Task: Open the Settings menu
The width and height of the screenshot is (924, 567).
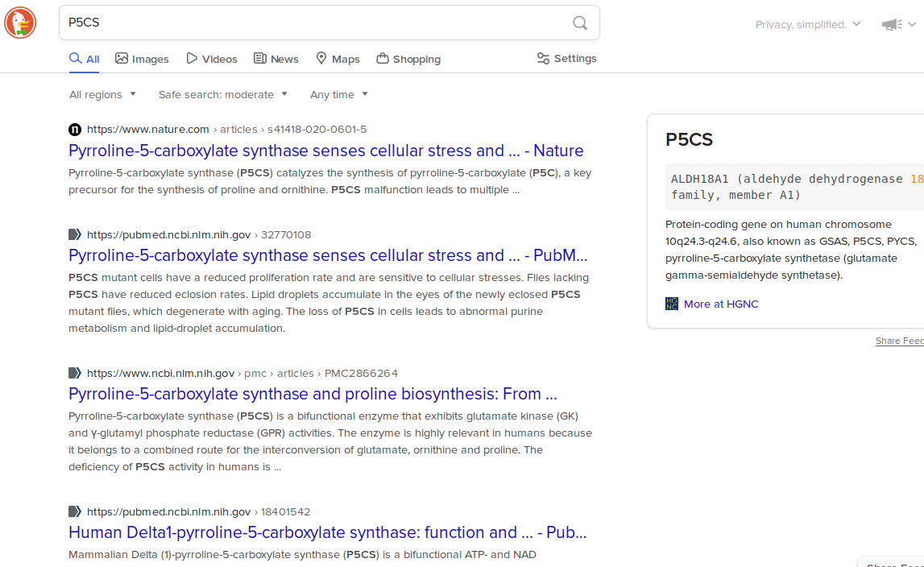Action: tap(567, 58)
